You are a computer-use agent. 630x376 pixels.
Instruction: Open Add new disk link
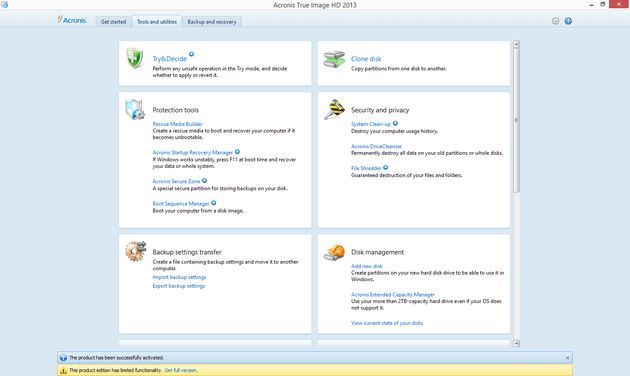[366, 266]
